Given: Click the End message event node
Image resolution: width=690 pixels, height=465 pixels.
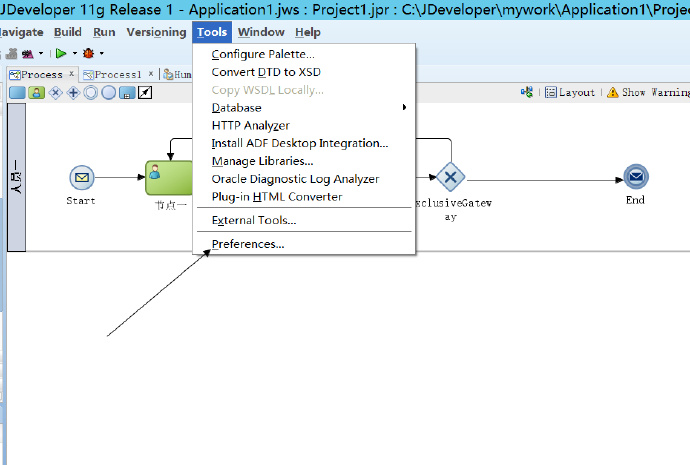Looking at the screenshot, I should (x=636, y=176).
